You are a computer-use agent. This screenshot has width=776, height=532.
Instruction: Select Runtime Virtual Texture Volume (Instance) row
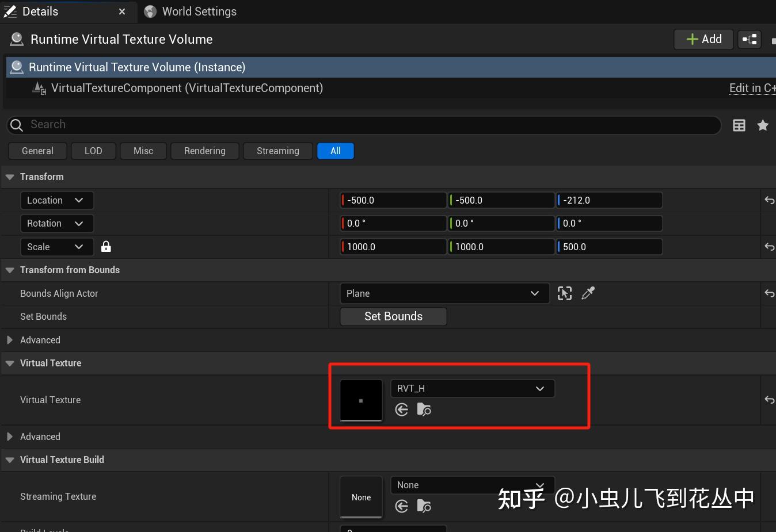pos(391,67)
